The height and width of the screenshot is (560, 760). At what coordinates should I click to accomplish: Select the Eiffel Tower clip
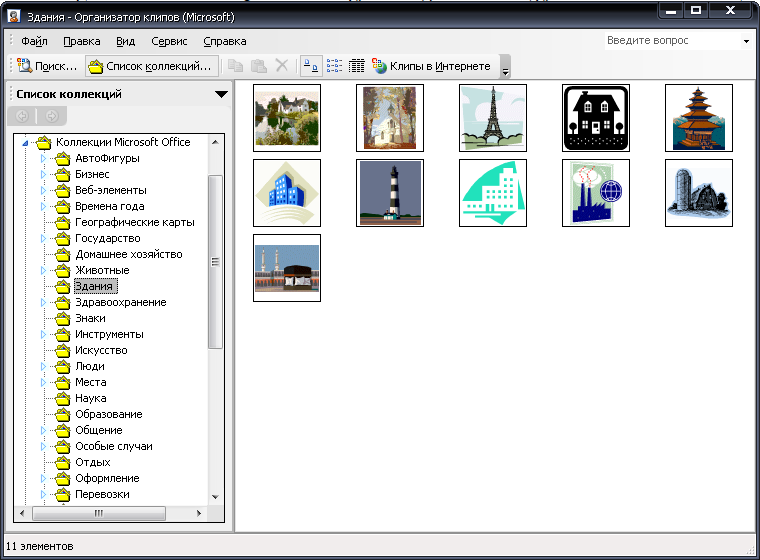493,118
